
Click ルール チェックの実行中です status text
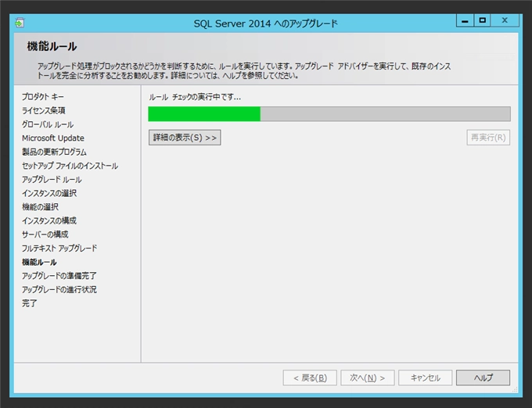pyautogui.click(x=195, y=97)
